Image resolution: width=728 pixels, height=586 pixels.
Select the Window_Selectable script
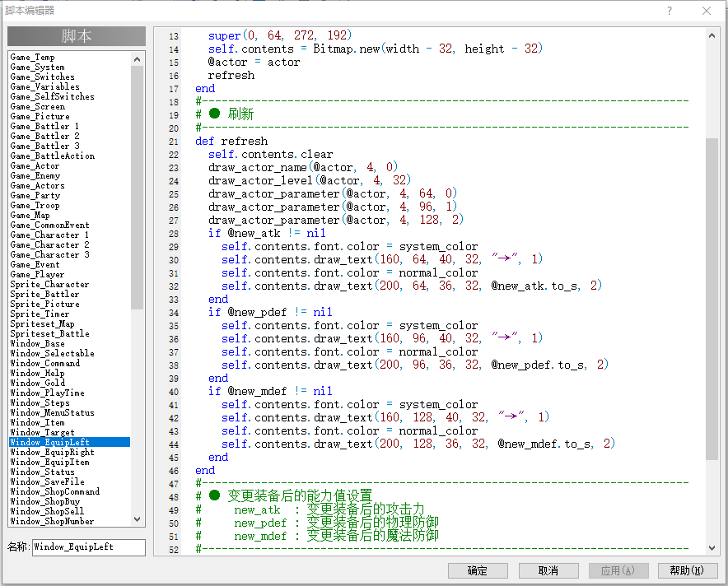(x=70, y=353)
